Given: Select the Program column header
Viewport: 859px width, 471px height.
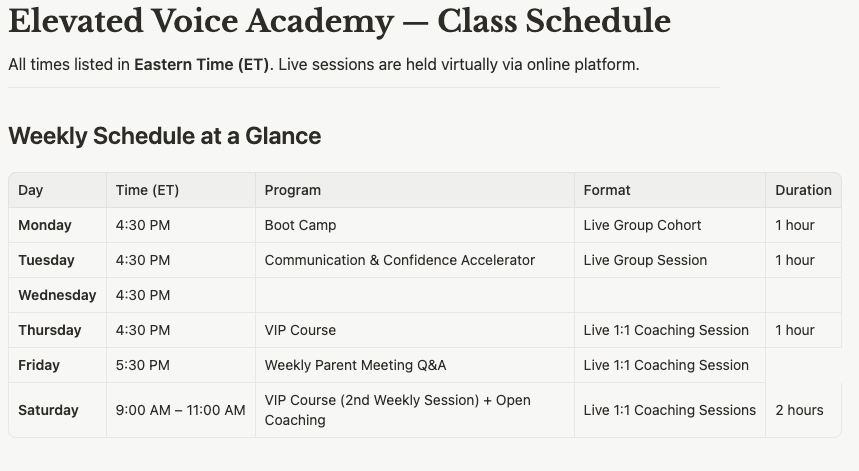Looking at the screenshot, I should tap(415, 190).
